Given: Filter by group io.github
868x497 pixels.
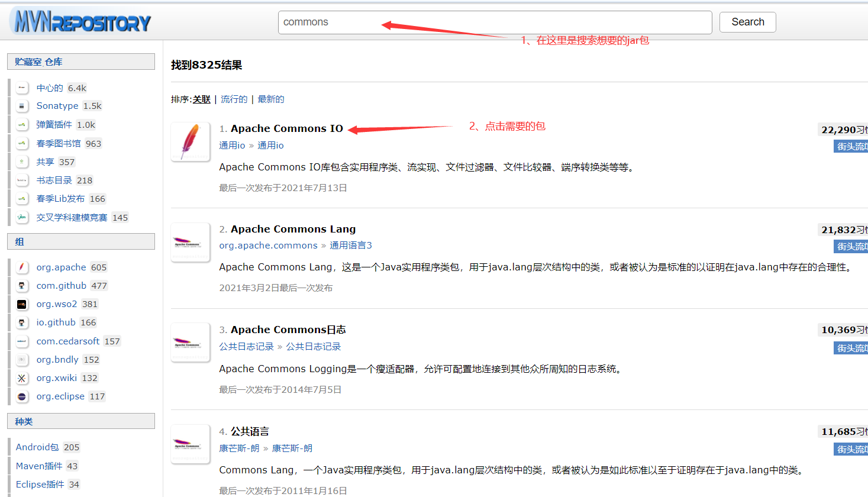Looking at the screenshot, I should click(56, 322).
